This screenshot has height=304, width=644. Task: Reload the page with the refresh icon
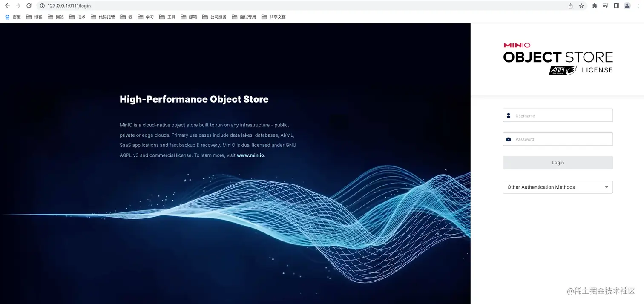pyautogui.click(x=29, y=6)
